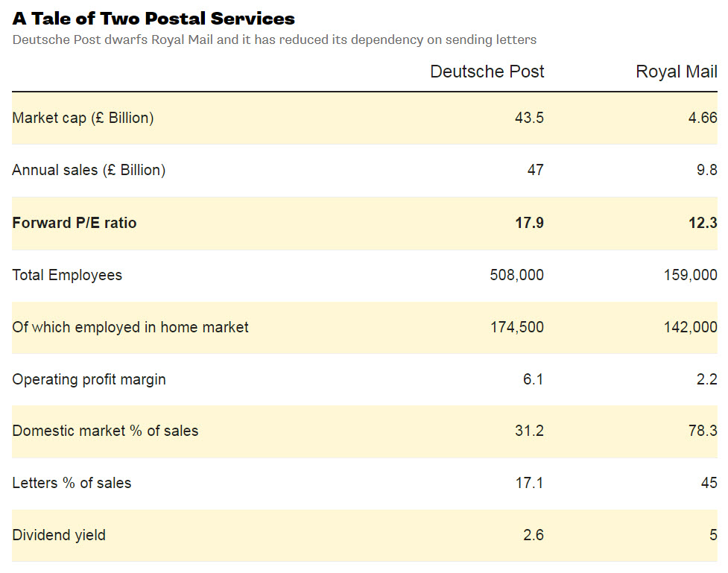Click Royal Mail market cap value 4.66

(703, 118)
